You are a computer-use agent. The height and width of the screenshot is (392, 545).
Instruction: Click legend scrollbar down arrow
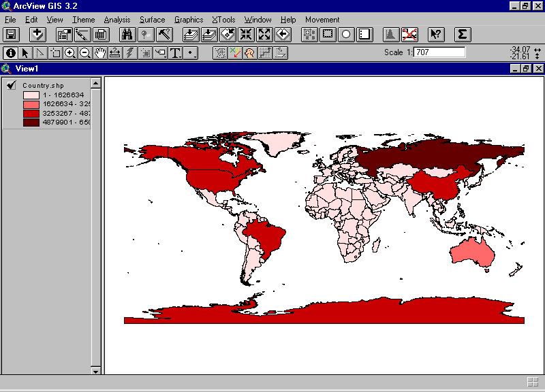(x=96, y=370)
